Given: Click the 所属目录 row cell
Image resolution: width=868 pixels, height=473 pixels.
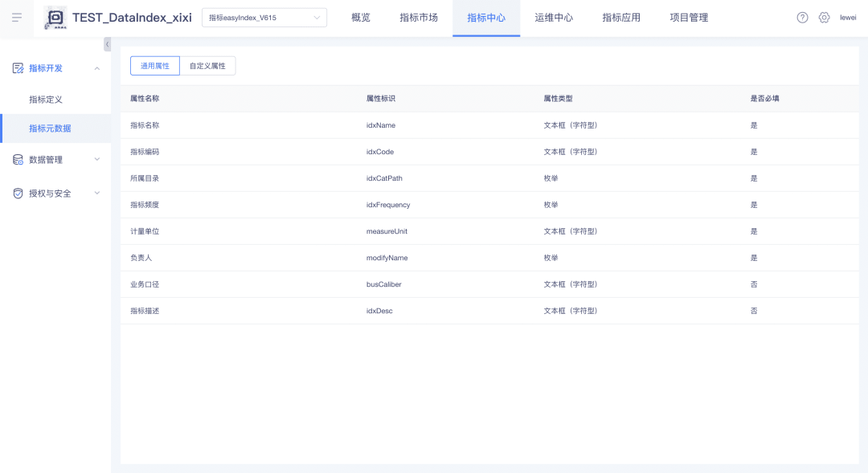Looking at the screenshot, I should pyautogui.click(x=145, y=178).
